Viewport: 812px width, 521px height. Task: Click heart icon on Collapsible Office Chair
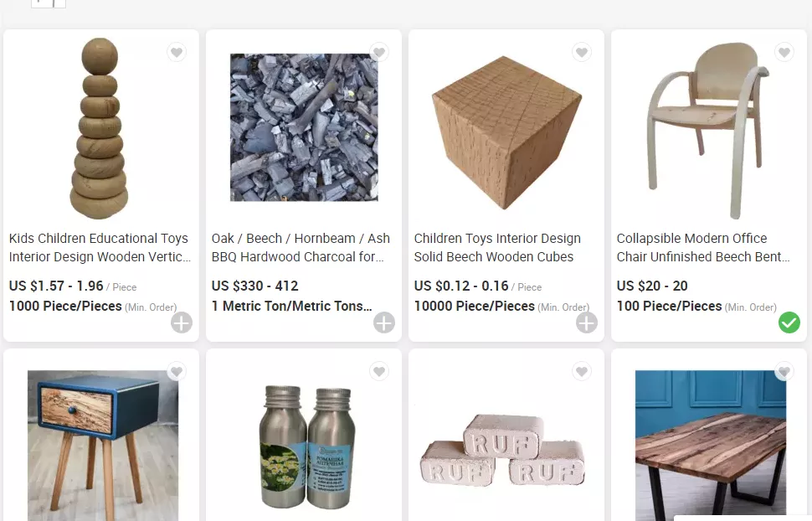coord(784,53)
